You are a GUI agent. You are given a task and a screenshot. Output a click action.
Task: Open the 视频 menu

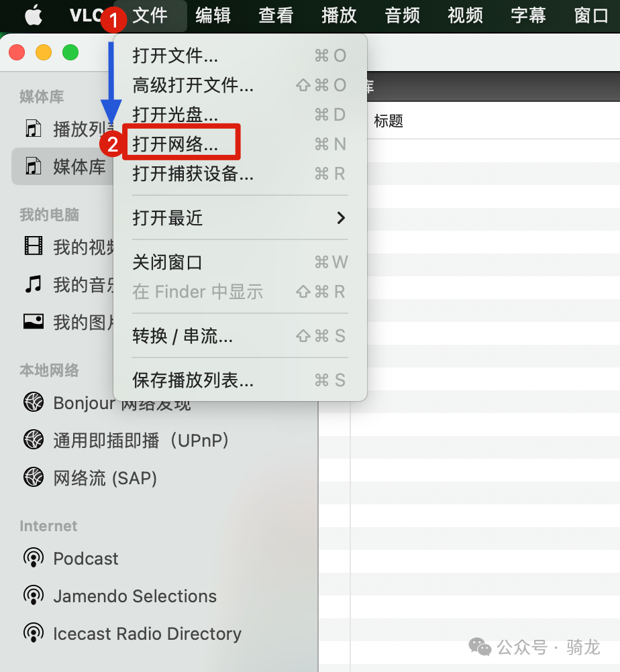tap(465, 16)
